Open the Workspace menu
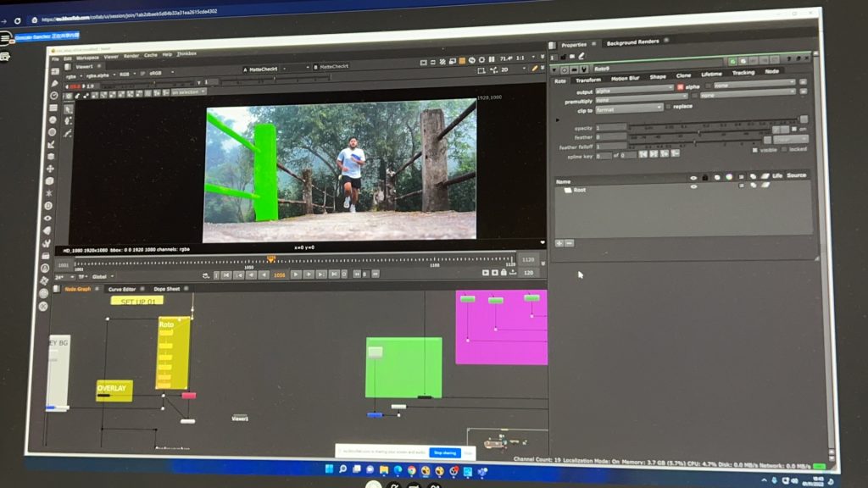Screen dimensions: 868x488 click(x=87, y=58)
